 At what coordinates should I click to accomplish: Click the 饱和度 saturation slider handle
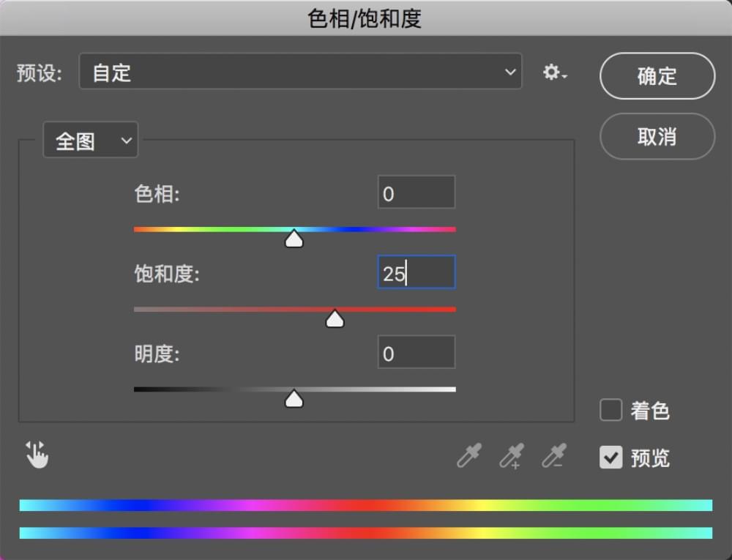(335, 318)
